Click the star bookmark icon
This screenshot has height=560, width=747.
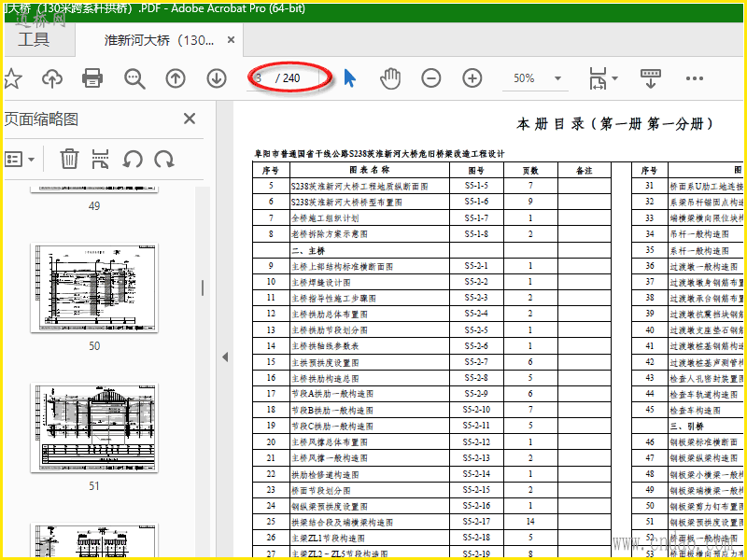coord(12,78)
